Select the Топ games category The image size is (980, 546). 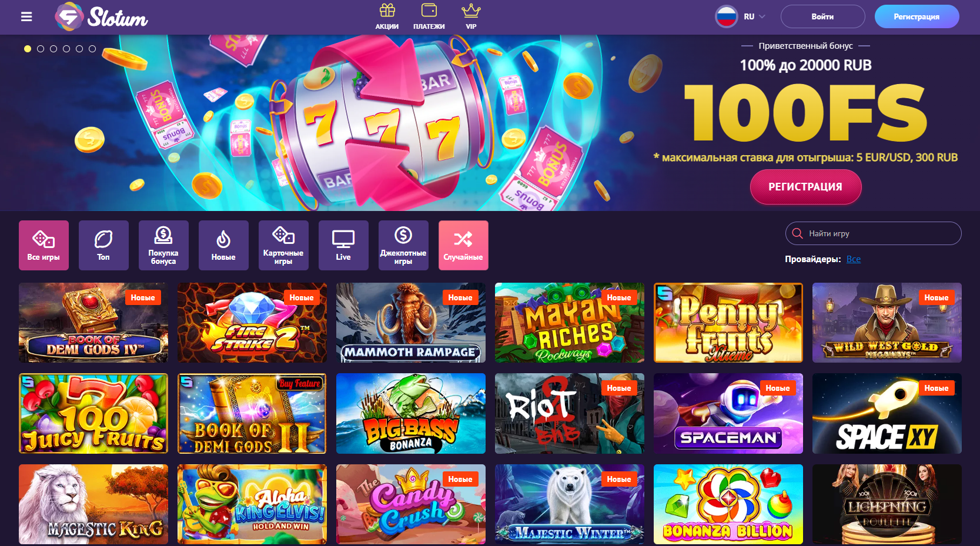[103, 245]
